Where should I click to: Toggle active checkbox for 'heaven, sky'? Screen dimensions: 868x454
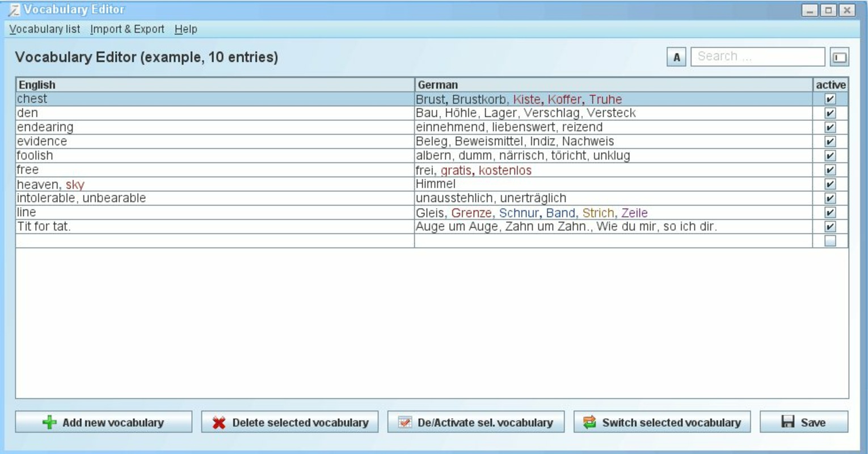tap(830, 184)
